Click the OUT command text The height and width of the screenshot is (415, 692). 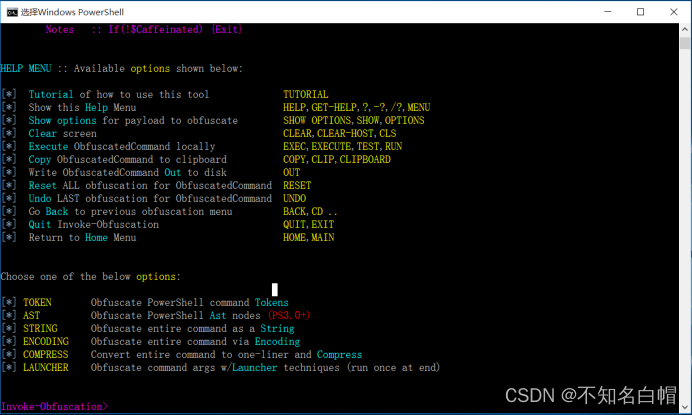291,173
